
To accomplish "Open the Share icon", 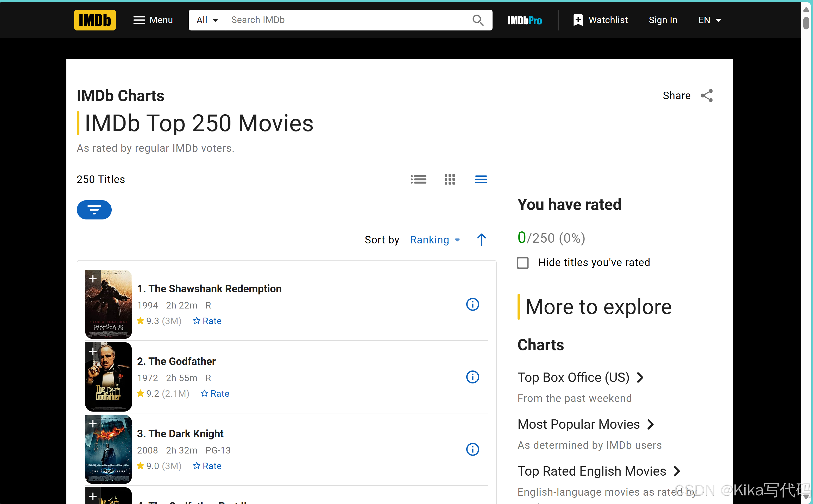I will 706,96.
